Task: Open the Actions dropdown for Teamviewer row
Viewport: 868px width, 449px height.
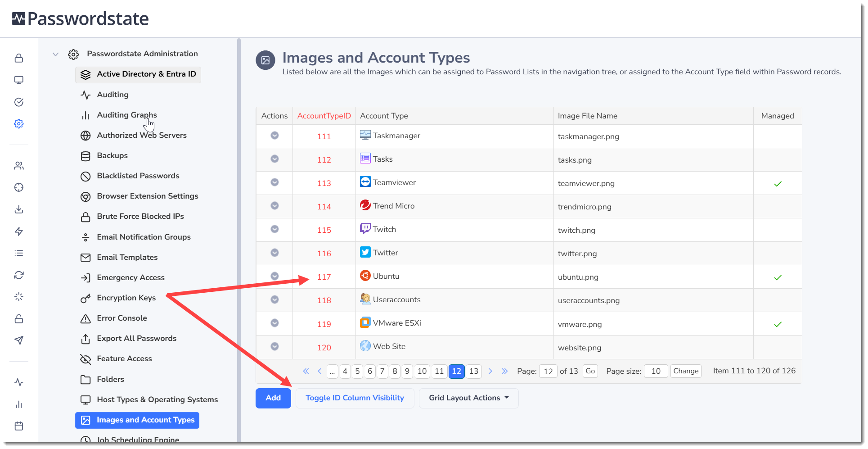Action: pos(274,182)
